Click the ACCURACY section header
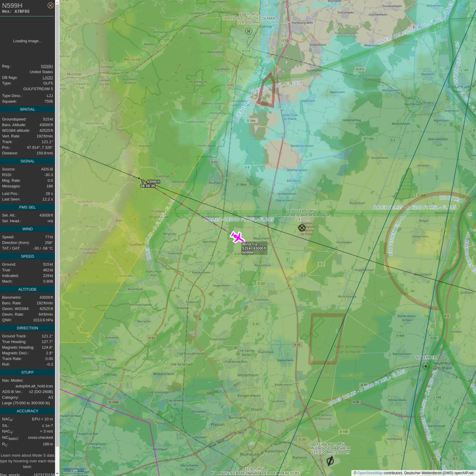 pyautogui.click(x=27, y=411)
